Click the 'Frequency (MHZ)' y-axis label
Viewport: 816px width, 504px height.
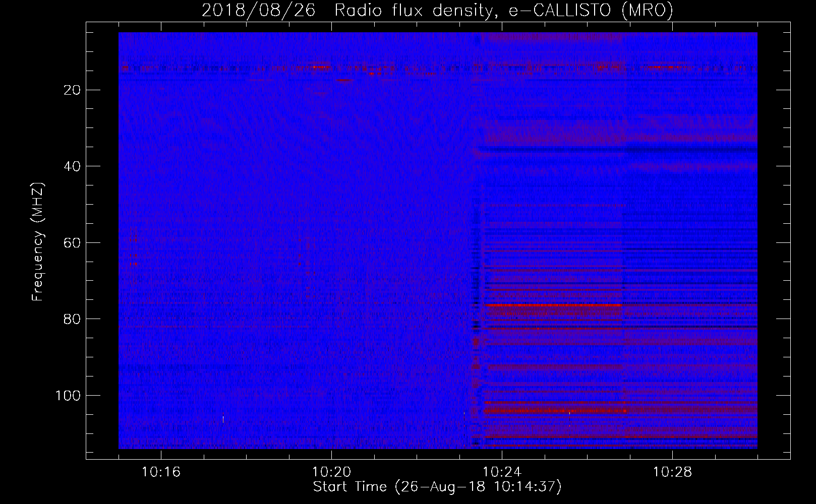(x=38, y=242)
